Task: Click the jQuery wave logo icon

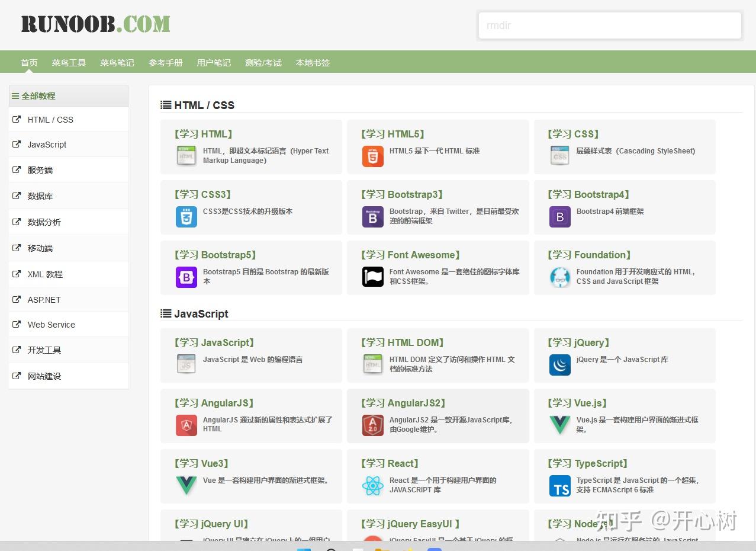Action: click(x=560, y=364)
